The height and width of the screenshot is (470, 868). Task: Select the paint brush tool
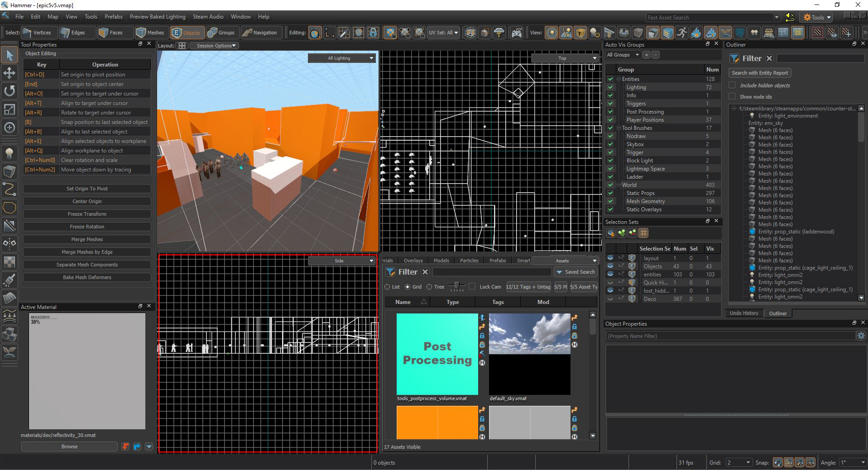[10, 280]
